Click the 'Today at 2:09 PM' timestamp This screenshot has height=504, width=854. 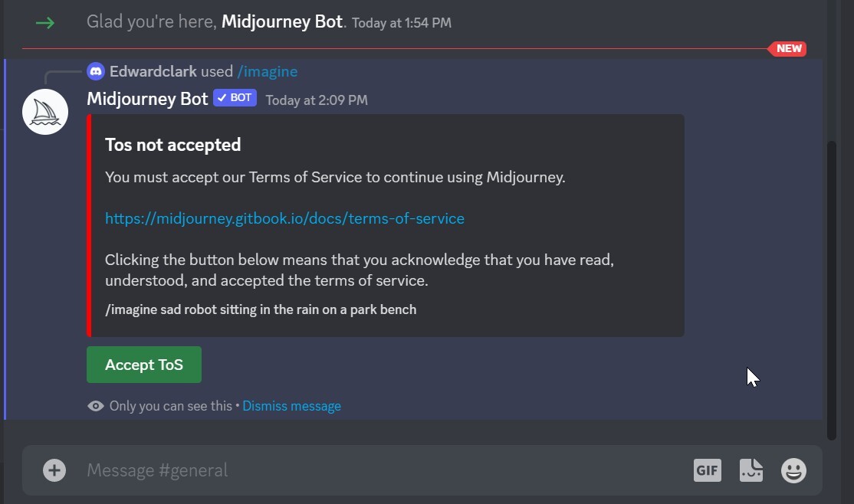pos(317,100)
